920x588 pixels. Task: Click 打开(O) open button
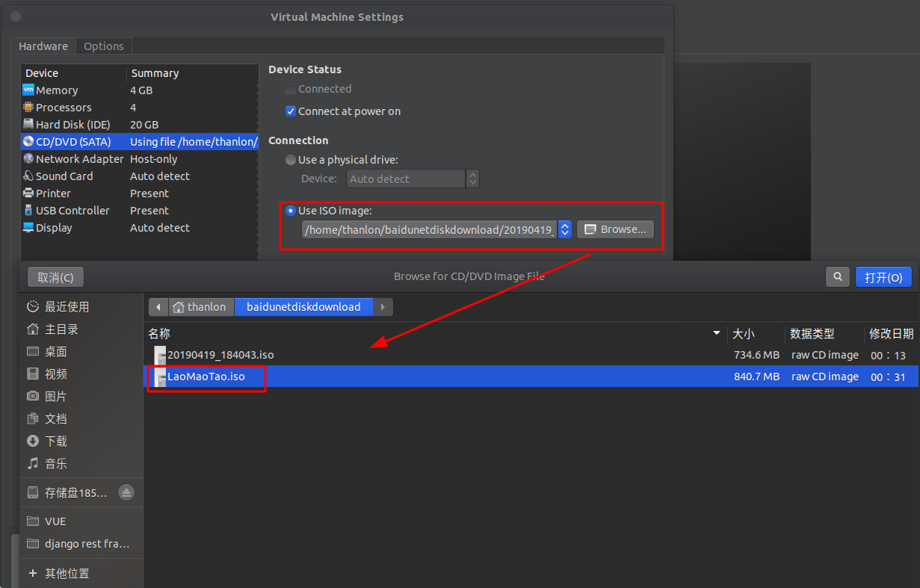883,277
